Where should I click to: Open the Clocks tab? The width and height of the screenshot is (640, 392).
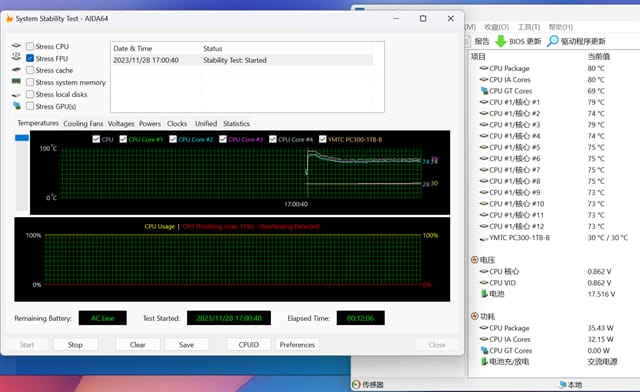177,123
